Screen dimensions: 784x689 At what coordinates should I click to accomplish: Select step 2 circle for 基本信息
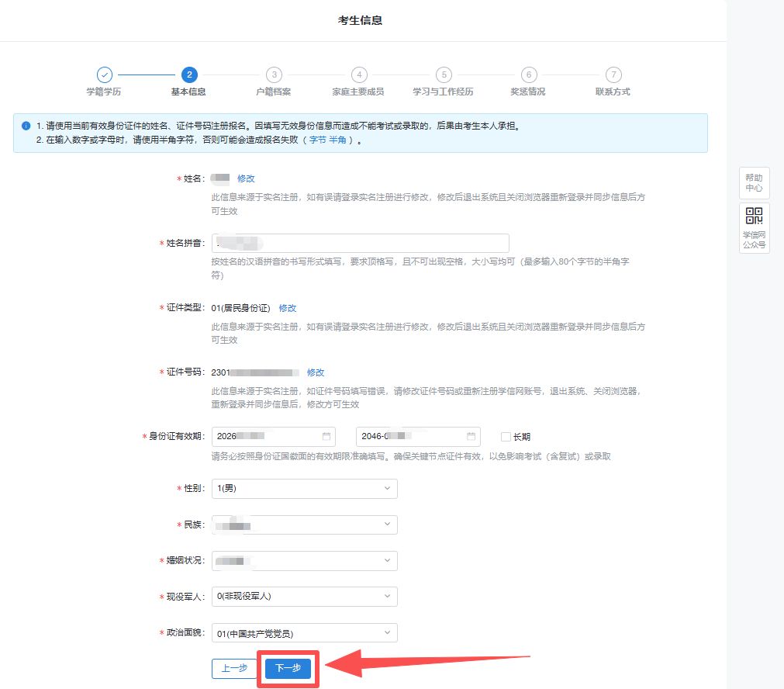click(189, 75)
